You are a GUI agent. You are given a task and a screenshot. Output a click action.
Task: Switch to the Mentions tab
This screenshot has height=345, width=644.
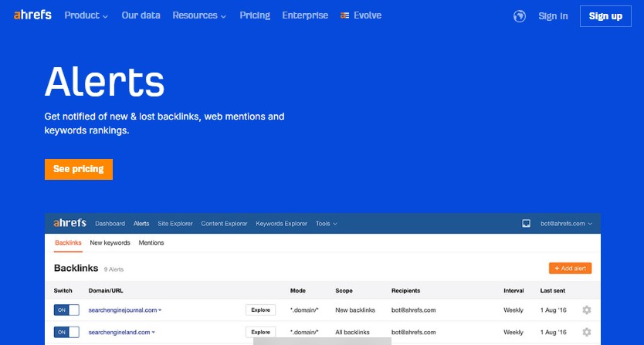click(x=151, y=242)
